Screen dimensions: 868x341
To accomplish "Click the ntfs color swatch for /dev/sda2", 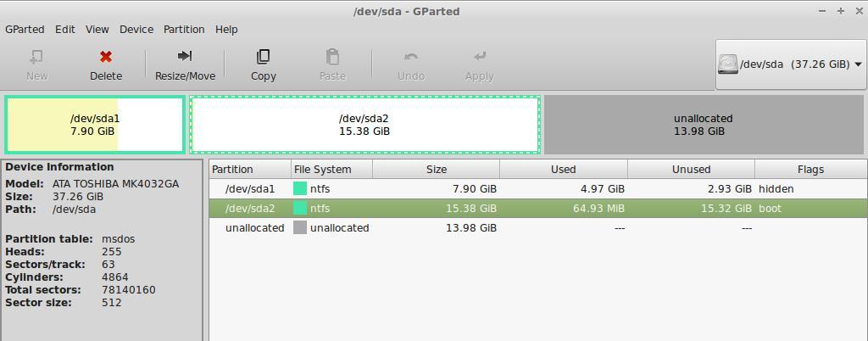I will [300, 208].
